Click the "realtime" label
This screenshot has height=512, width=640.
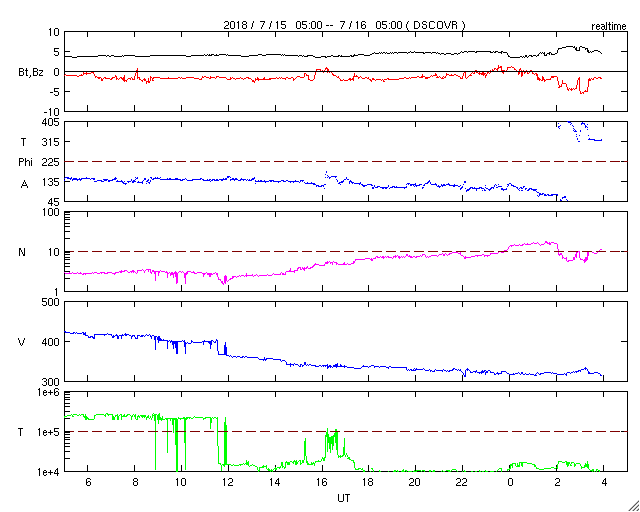pos(609,27)
